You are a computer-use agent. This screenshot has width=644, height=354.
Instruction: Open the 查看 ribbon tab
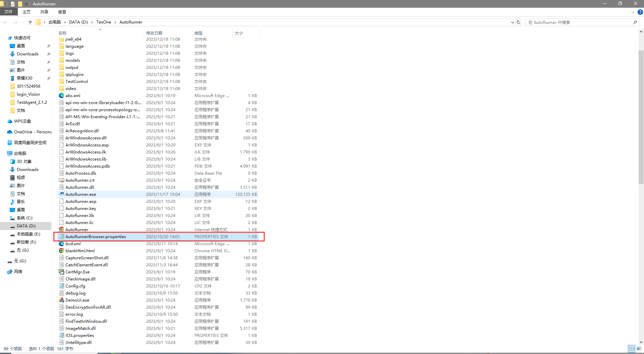tap(62, 12)
